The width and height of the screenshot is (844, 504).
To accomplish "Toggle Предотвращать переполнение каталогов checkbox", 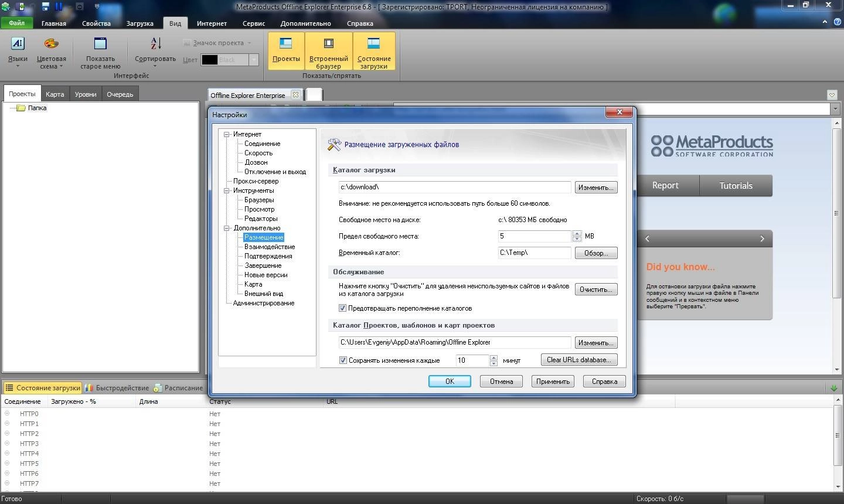I will (343, 308).
